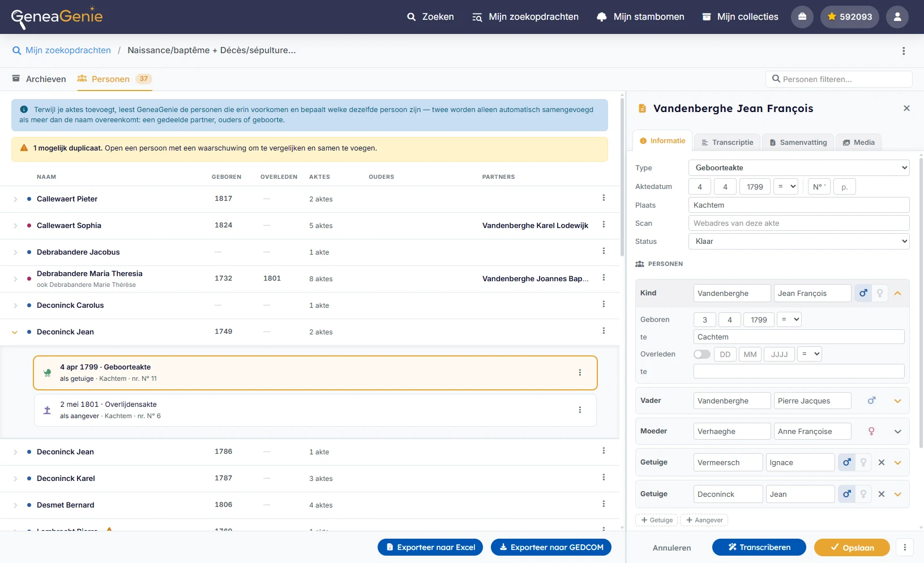Export persons via Exporteer naar GEDCOM
924x563 pixels.
(x=551, y=547)
